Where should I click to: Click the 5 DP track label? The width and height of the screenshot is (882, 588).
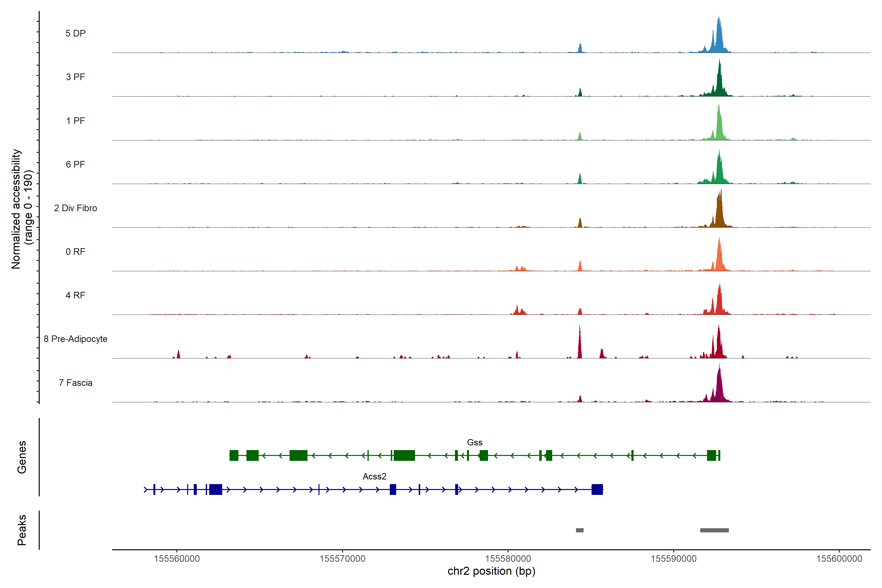(75, 33)
